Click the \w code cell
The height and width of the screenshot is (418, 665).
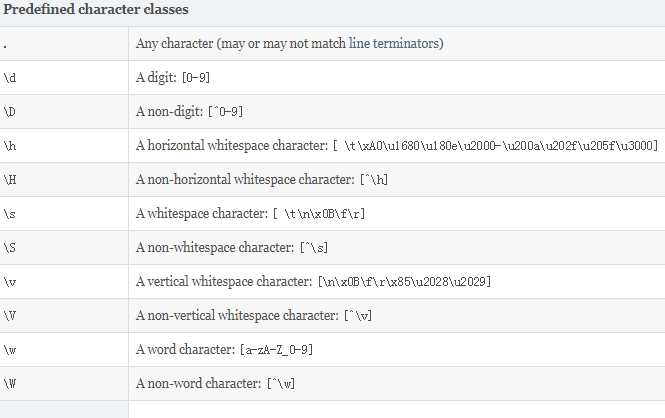click(10, 350)
